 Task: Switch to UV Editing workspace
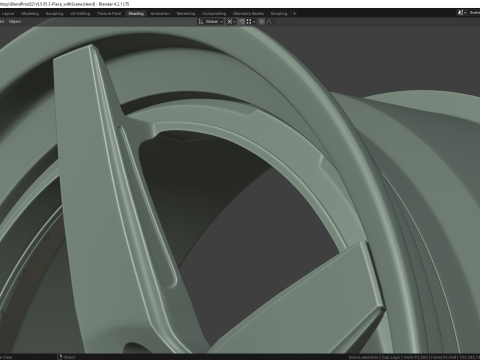point(80,14)
